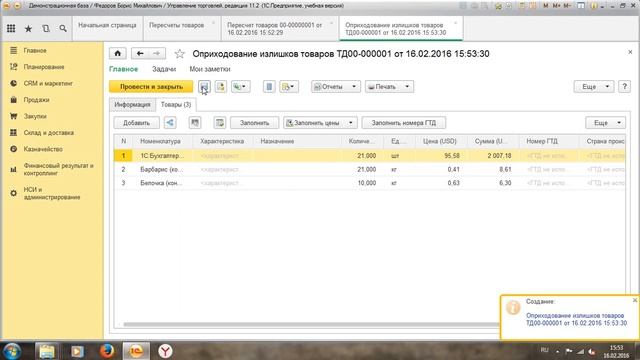640x360 pixels.
Task: Open the Казначейство section
Action: coord(43,149)
